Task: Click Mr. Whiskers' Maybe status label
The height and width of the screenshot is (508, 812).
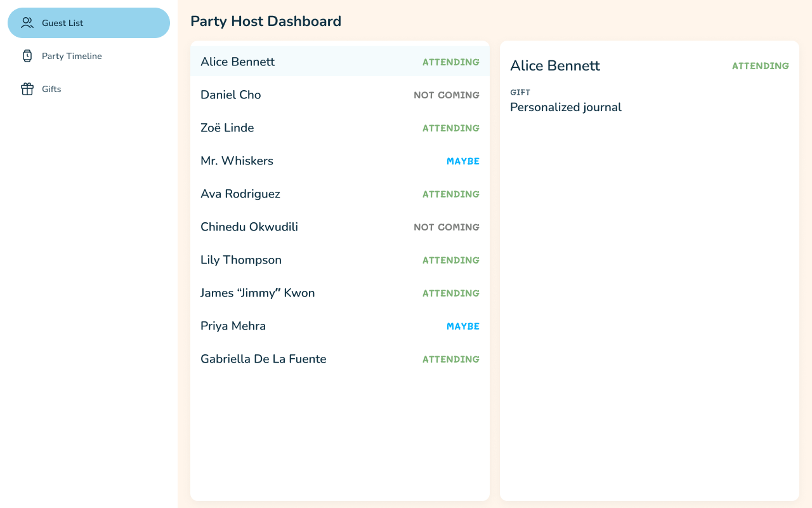Action: tap(463, 161)
